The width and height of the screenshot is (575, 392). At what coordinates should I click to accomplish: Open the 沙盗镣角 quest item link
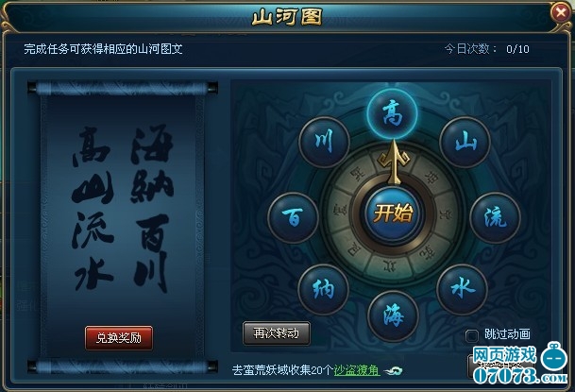(x=357, y=370)
